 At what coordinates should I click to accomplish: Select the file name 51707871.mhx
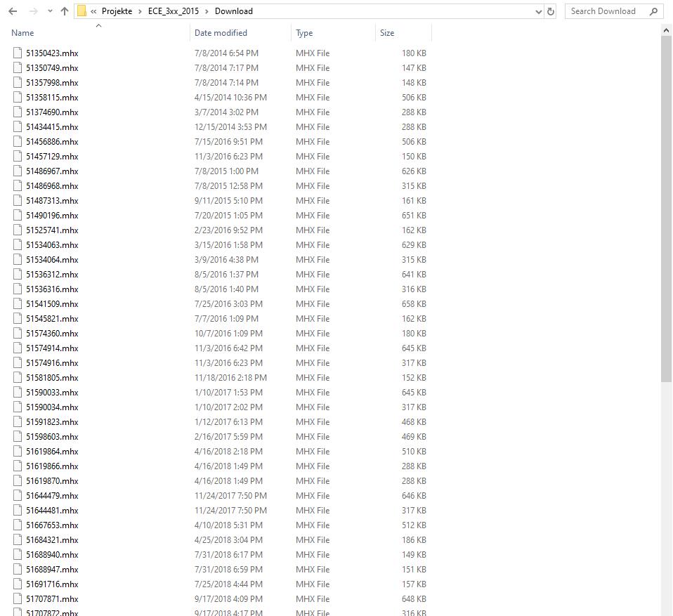point(52,598)
